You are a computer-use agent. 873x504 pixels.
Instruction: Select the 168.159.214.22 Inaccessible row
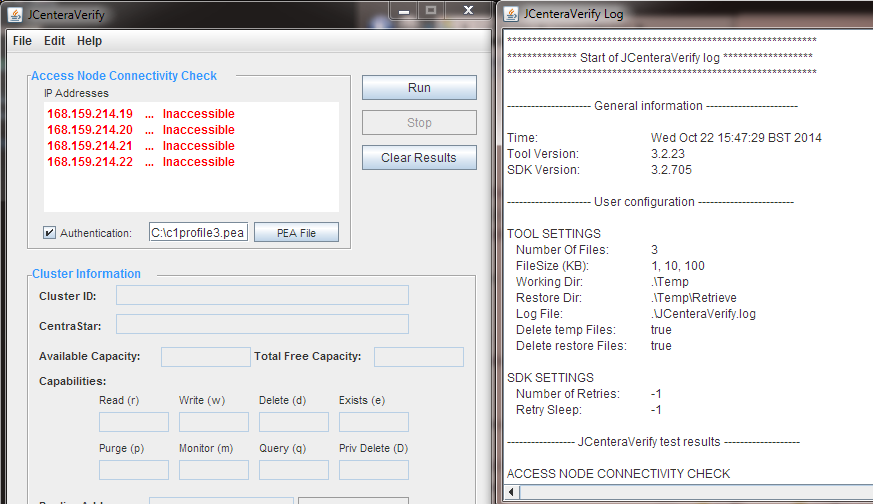click(141, 162)
